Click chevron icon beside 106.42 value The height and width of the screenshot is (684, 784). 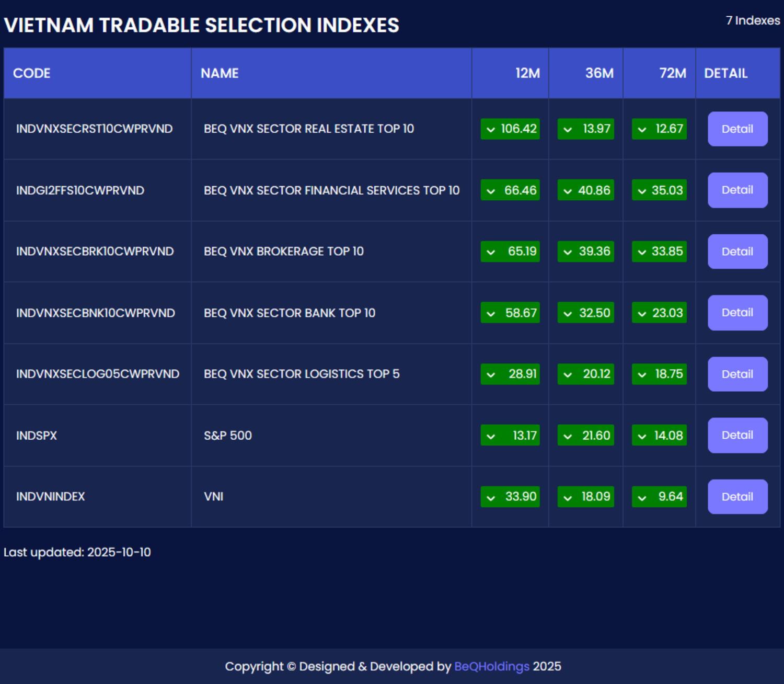pos(491,130)
